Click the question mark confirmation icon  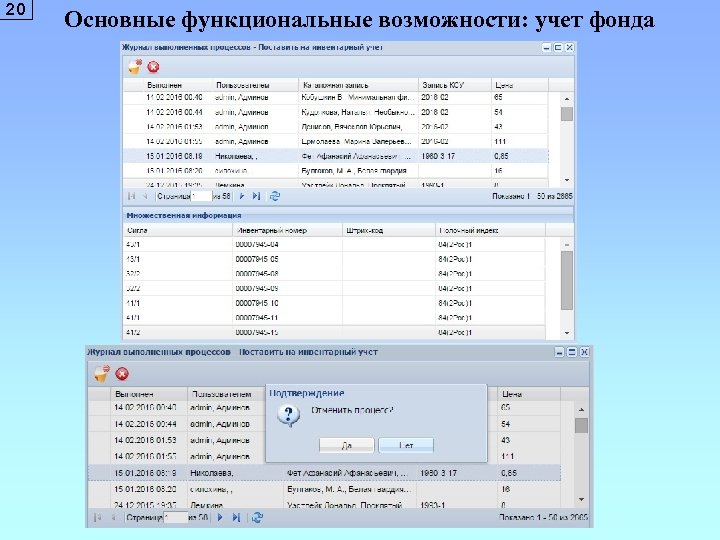pyautogui.click(x=288, y=416)
